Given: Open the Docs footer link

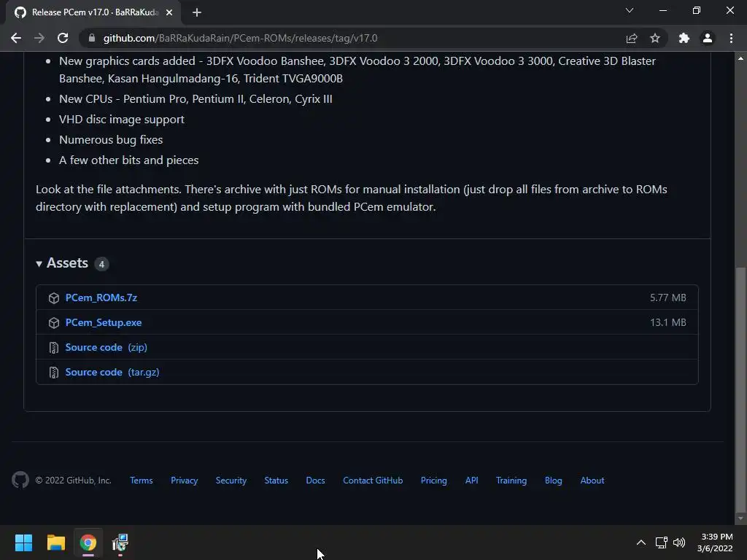Looking at the screenshot, I should (315, 481).
